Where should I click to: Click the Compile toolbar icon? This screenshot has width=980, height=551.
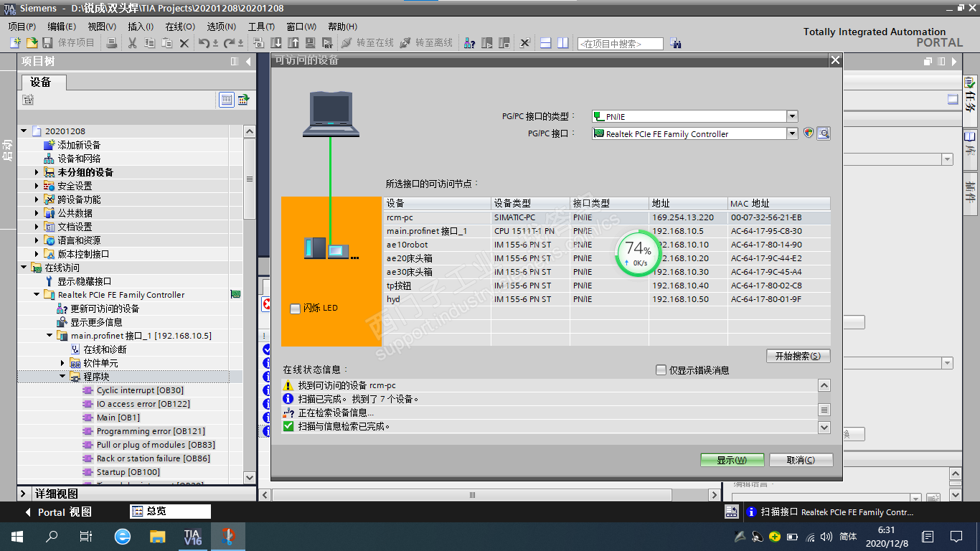pyautogui.click(x=259, y=43)
